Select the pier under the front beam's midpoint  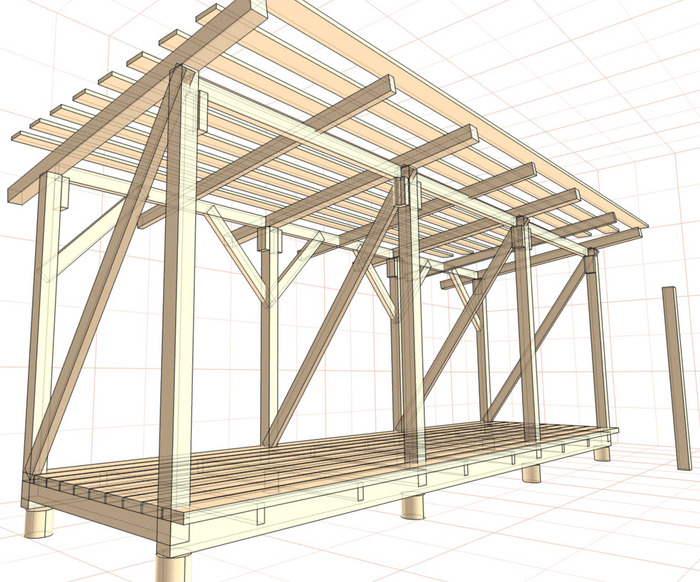(412, 506)
